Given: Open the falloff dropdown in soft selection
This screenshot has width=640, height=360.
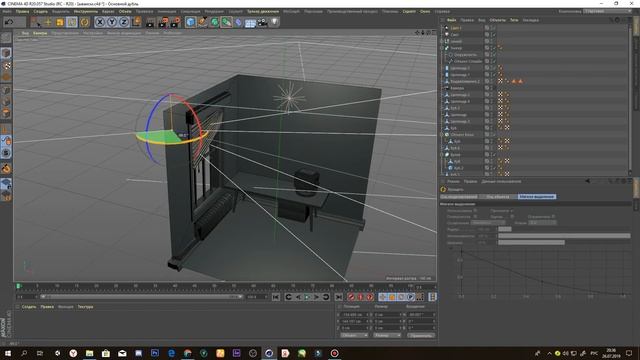Looking at the screenshot, I should pyautogui.click(x=488, y=223).
